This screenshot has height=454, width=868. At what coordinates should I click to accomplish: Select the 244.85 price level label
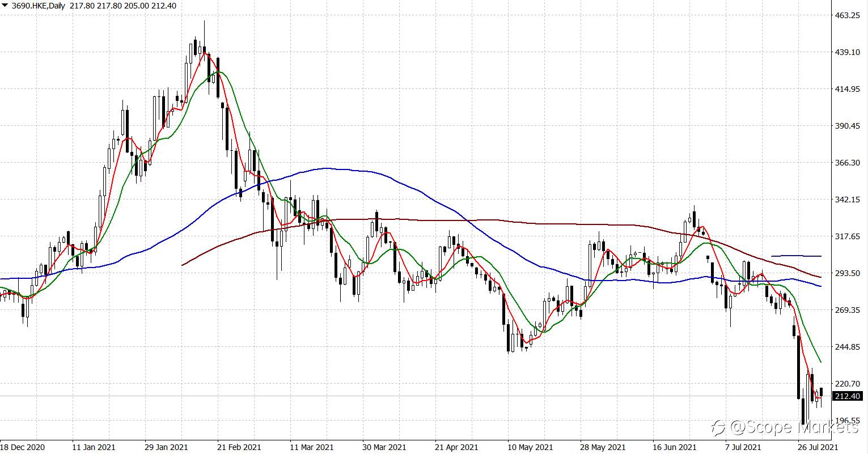point(848,347)
